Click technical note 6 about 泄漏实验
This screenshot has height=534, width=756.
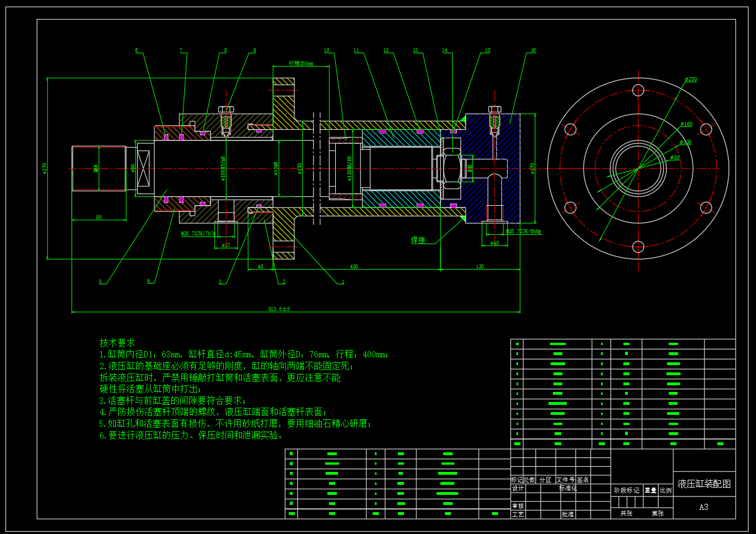click(192, 436)
